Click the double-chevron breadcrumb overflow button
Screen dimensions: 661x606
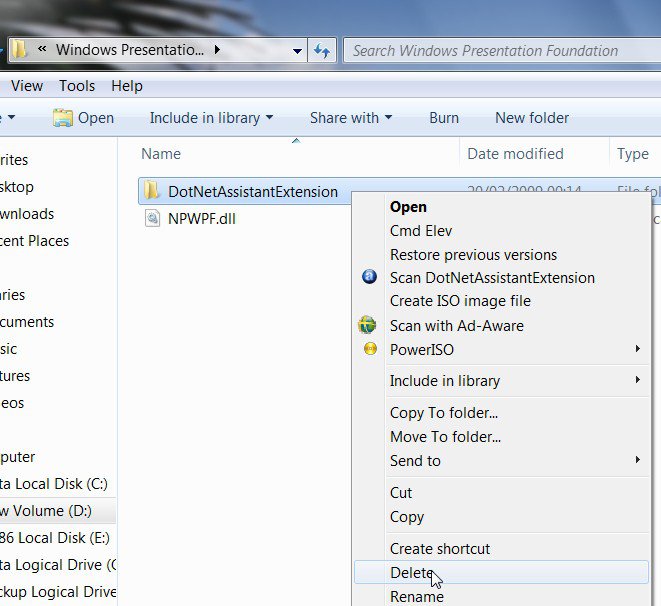point(42,49)
